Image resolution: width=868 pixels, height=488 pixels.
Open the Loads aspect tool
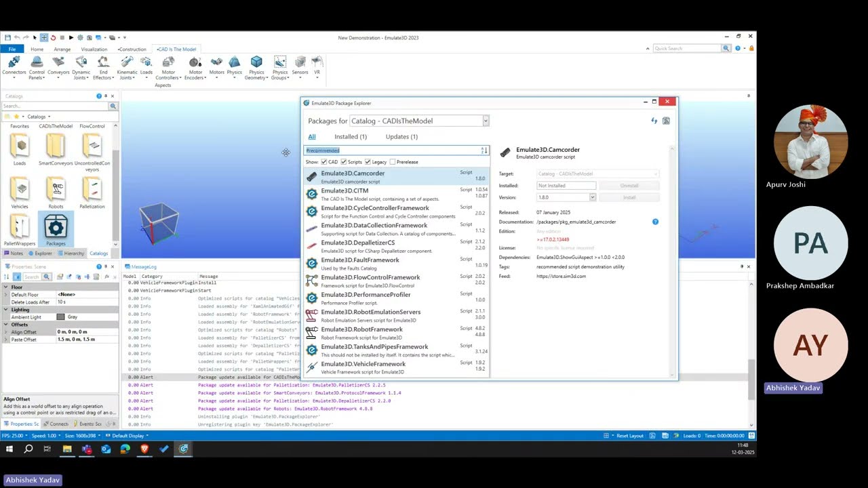pos(146,66)
